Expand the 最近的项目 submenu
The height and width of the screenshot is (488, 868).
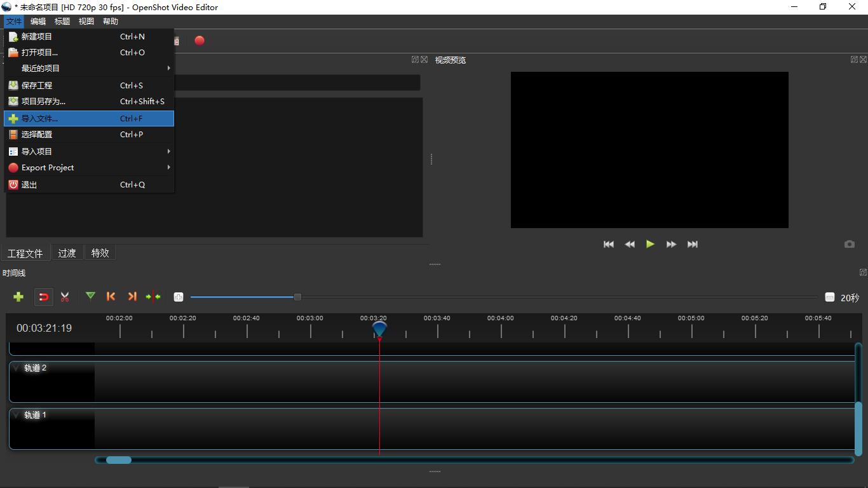point(89,69)
